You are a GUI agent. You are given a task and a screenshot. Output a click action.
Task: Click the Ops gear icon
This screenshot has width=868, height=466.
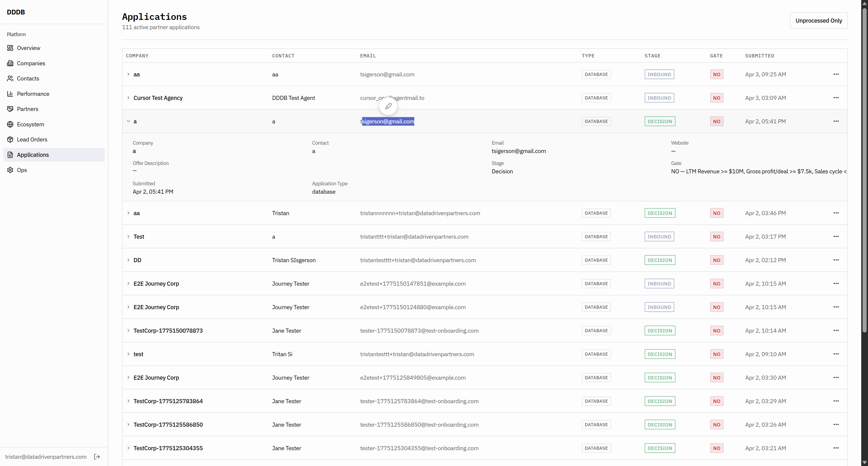[x=10, y=170]
